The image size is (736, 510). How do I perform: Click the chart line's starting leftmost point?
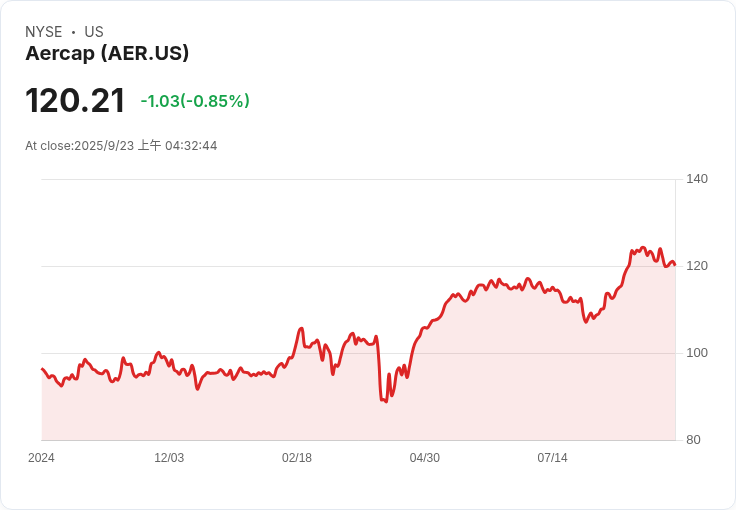click(42, 369)
